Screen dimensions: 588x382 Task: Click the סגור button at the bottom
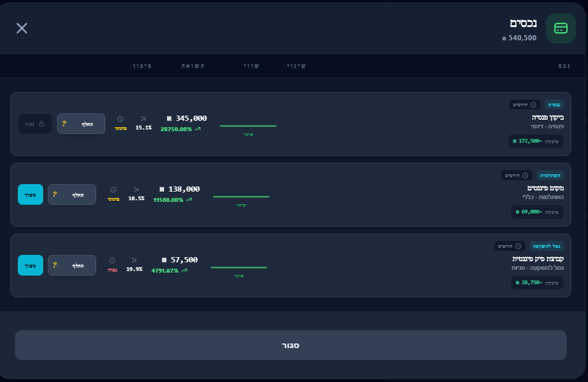pyautogui.click(x=291, y=345)
